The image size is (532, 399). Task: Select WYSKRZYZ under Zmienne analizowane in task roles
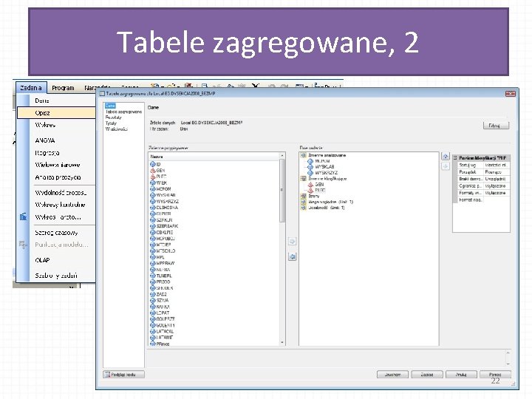click(327, 173)
